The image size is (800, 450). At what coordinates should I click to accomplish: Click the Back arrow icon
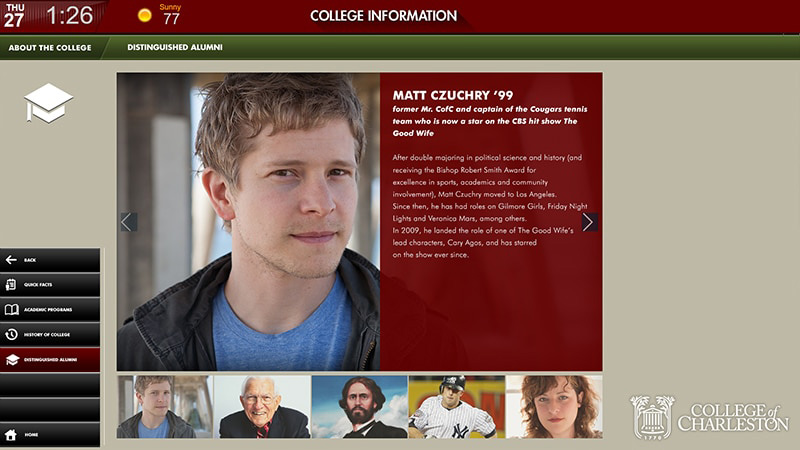[x=11, y=260]
